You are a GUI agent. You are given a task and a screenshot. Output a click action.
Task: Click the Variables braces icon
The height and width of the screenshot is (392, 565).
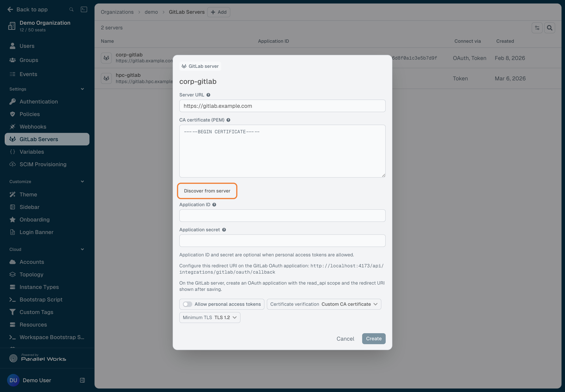(x=13, y=152)
